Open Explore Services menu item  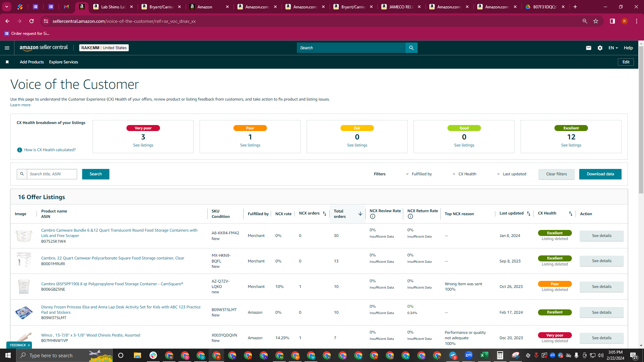tap(63, 62)
